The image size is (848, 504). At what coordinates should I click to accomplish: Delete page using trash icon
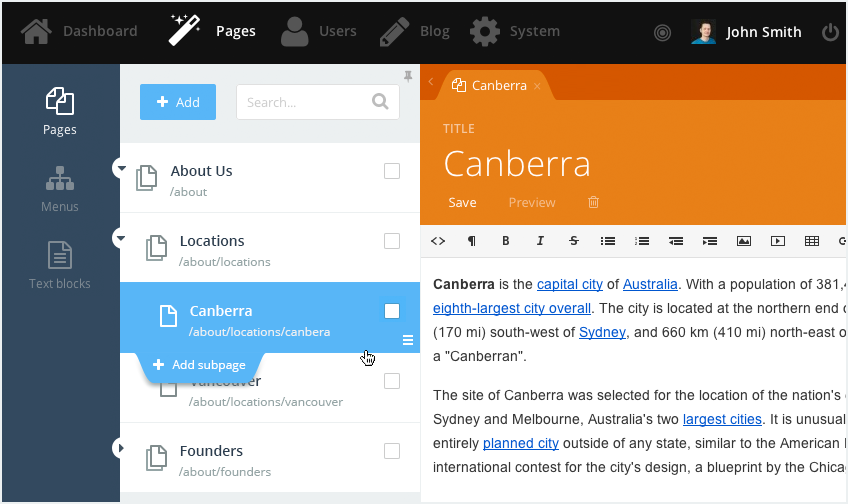pos(593,202)
